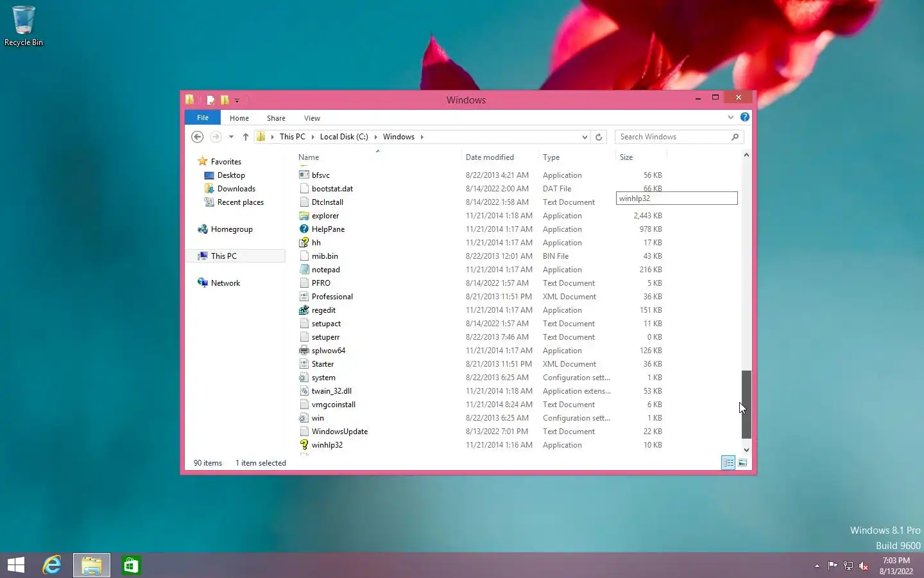
Task: Select the twain_32.dll file icon
Action: pos(304,390)
